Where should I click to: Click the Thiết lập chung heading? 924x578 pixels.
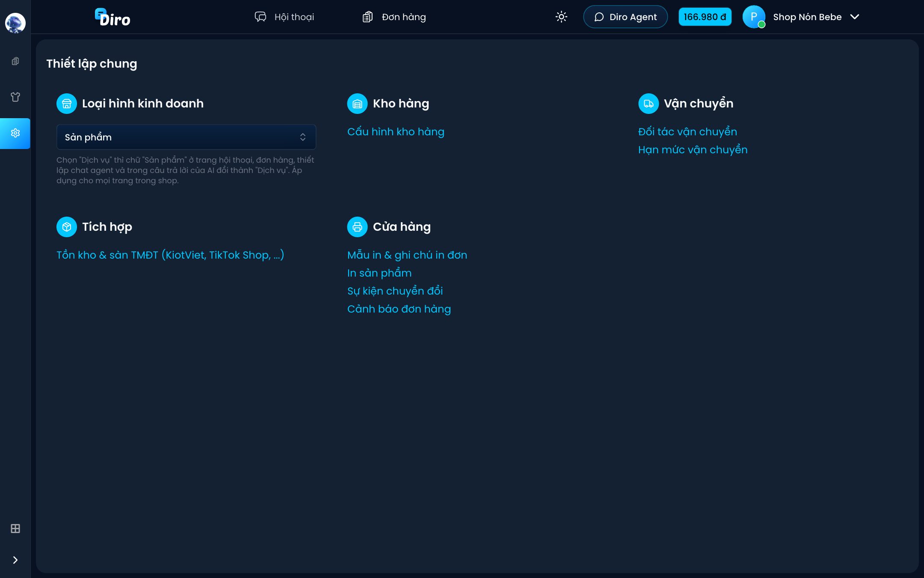click(x=92, y=64)
